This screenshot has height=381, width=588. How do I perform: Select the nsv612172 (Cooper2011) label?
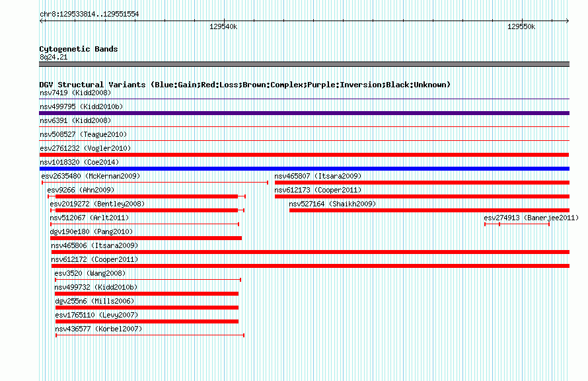pos(94,259)
